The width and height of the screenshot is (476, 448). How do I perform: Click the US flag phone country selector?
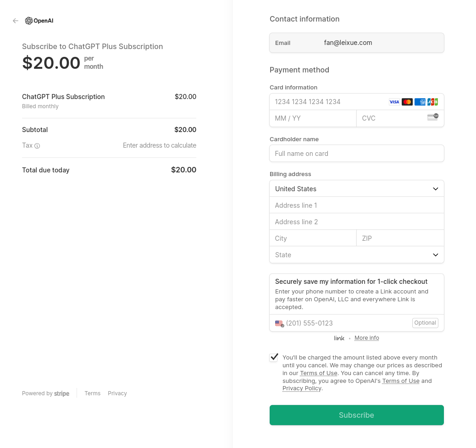pyautogui.click(x=279, y=323)
